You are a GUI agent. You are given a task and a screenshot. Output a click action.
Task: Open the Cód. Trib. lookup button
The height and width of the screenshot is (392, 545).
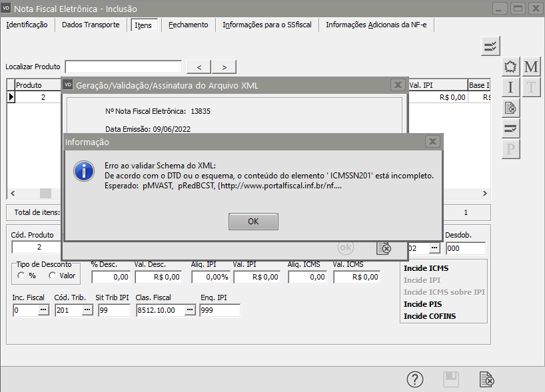tap(87, 310)
